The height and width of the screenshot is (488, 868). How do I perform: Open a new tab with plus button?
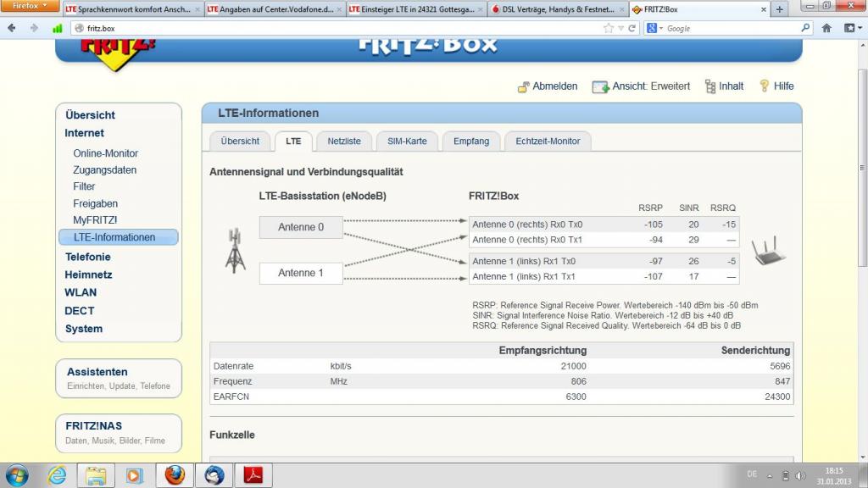click(780, 9)
